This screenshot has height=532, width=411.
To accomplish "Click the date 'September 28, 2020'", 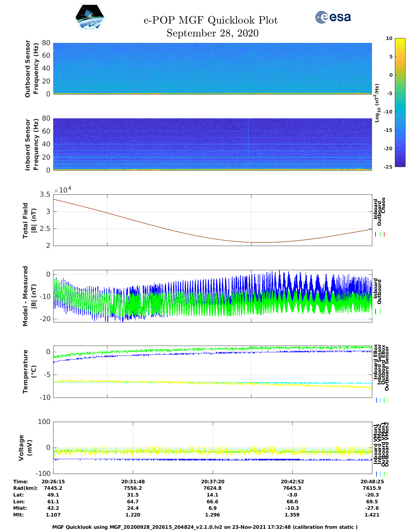I will pyautogui.click(x=212, y=33).
